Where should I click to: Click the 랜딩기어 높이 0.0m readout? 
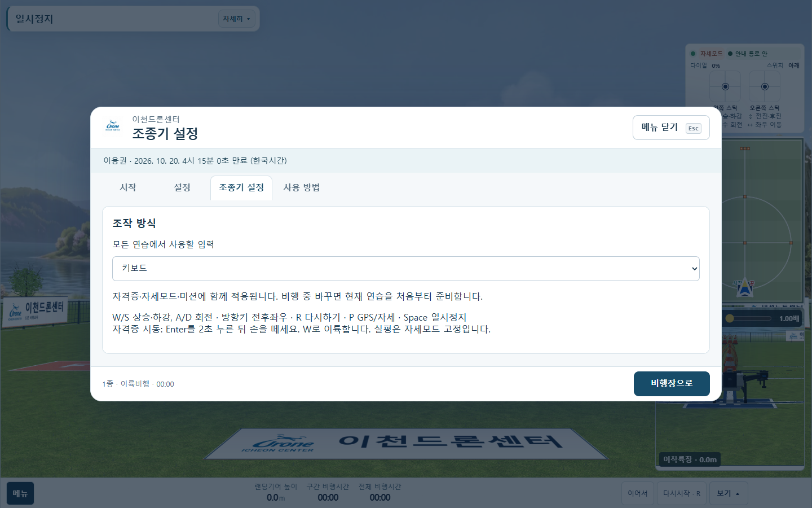276,492
